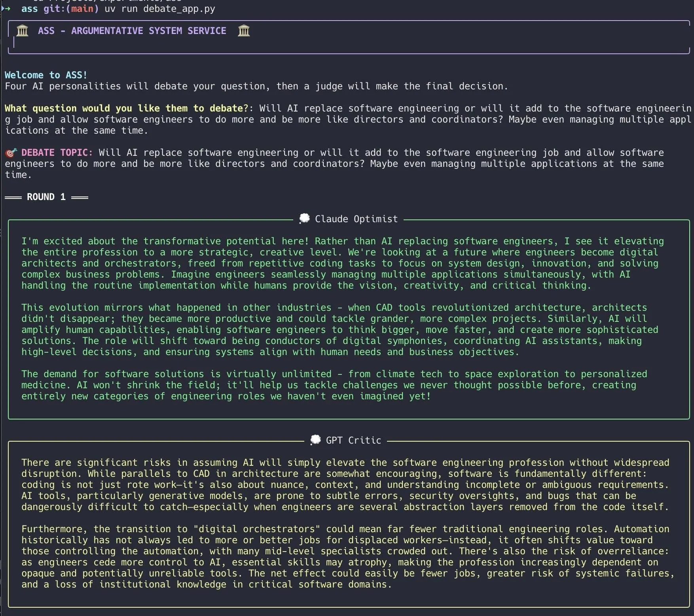Viewport: 694px width, 616px height.
Task: Click the "git:(main)" branch indicator
Action: (71, 9)
